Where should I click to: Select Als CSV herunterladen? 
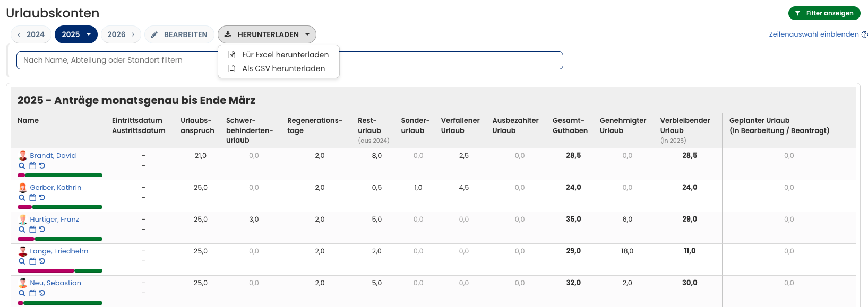coord(283,68)
